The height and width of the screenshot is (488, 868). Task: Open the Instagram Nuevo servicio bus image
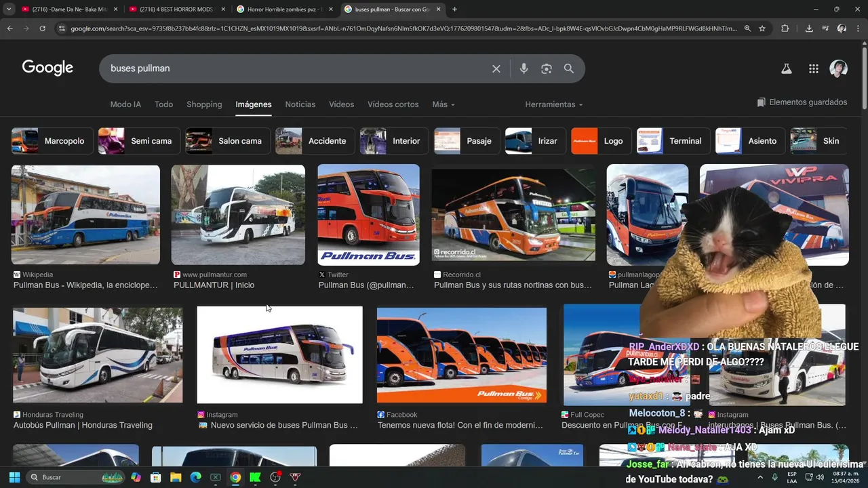[279, 355]
